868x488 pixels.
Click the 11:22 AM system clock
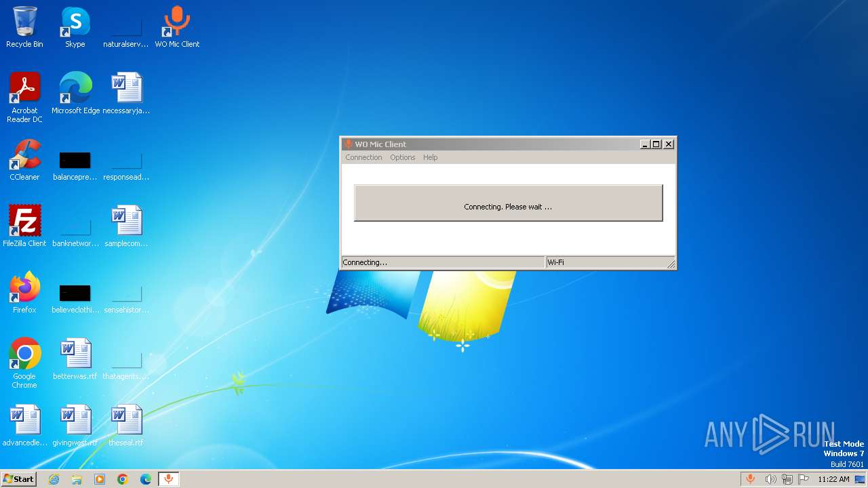[x=833, y=479]
